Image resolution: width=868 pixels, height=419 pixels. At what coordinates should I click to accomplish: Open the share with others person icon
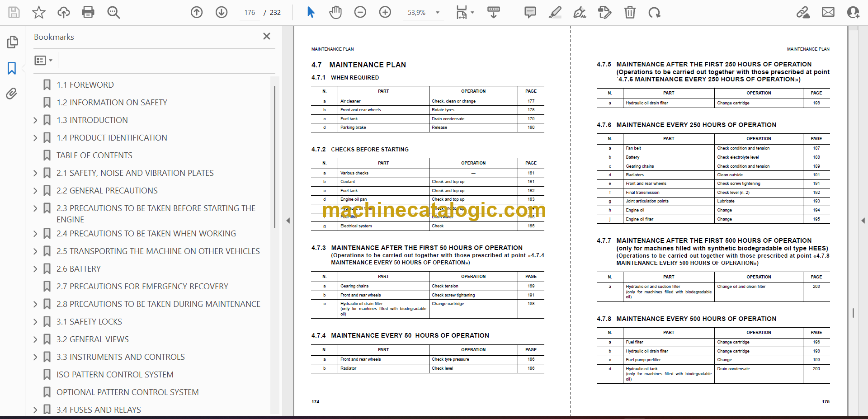point(853,12)
